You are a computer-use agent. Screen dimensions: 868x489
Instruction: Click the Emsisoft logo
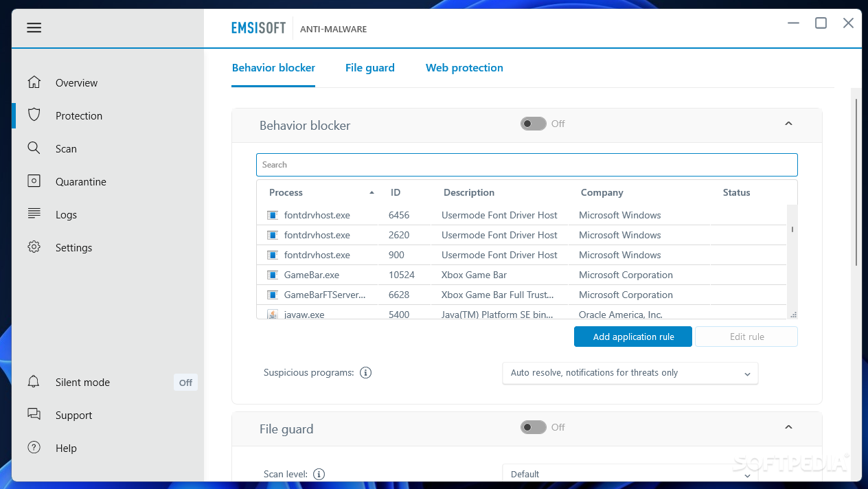(x=258, y=28)
